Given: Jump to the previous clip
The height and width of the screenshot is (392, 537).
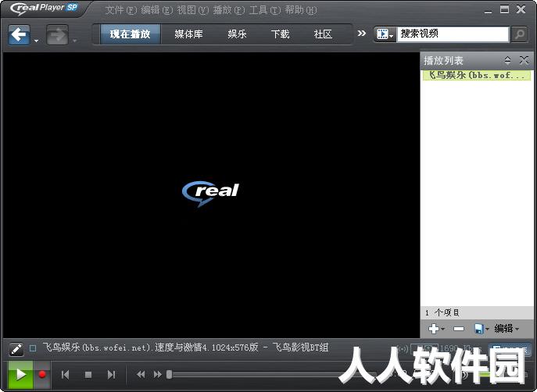Looking at the screenshot, I should coord(65,375).
